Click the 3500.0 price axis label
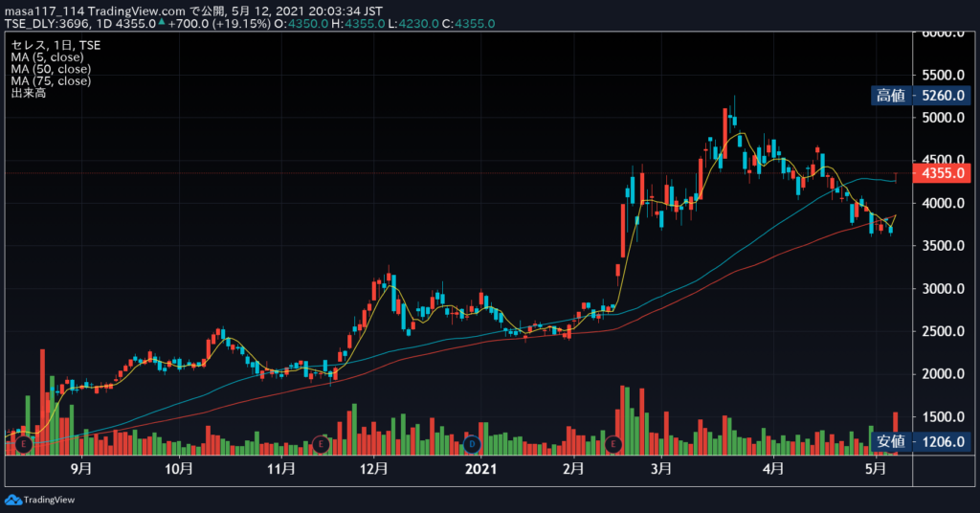The image size is (980, 513). (943, 246)
